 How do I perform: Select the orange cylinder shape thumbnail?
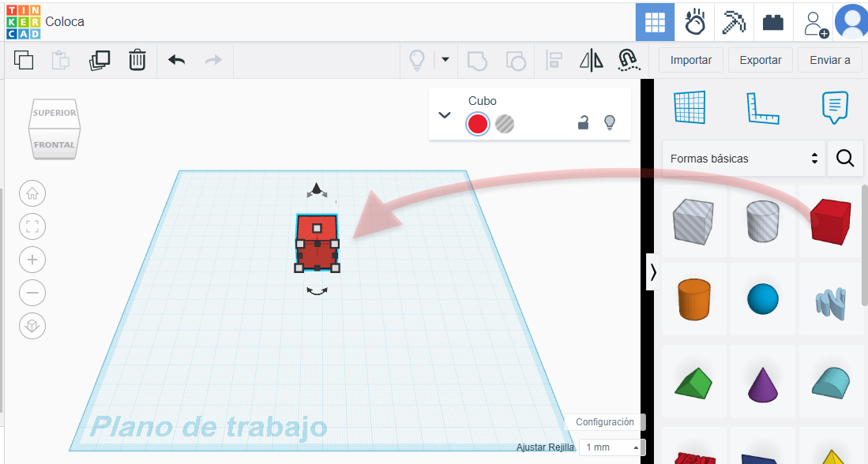tap(694, 300)
